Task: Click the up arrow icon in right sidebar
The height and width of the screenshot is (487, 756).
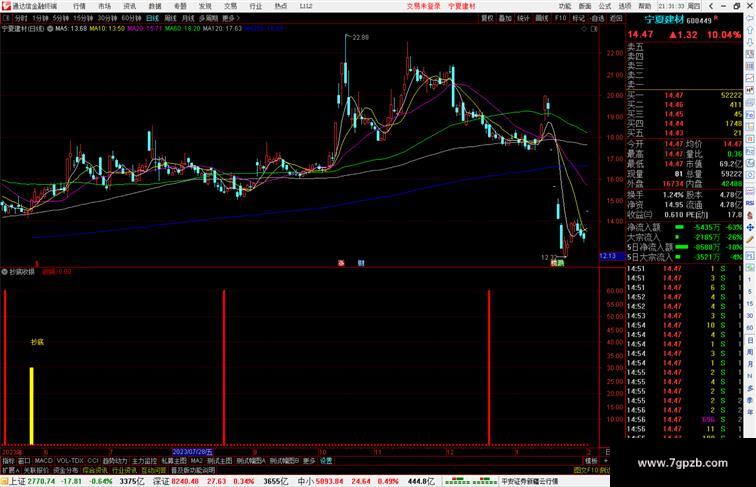Action: click(750, 31)
